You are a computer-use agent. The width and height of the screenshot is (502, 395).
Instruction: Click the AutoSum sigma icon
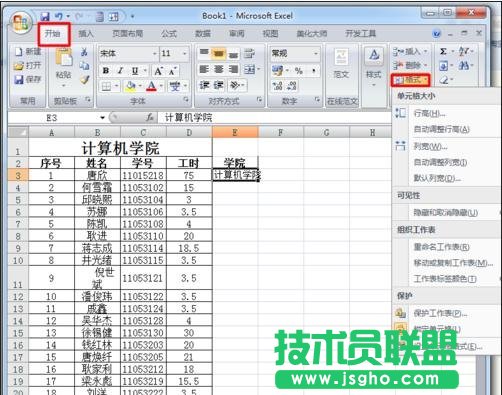[443, 51]
